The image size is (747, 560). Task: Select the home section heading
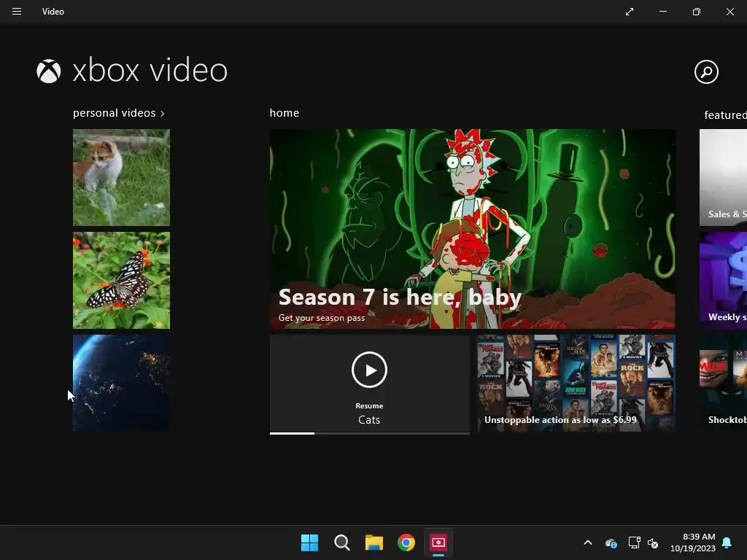click(x=285, y=113)
